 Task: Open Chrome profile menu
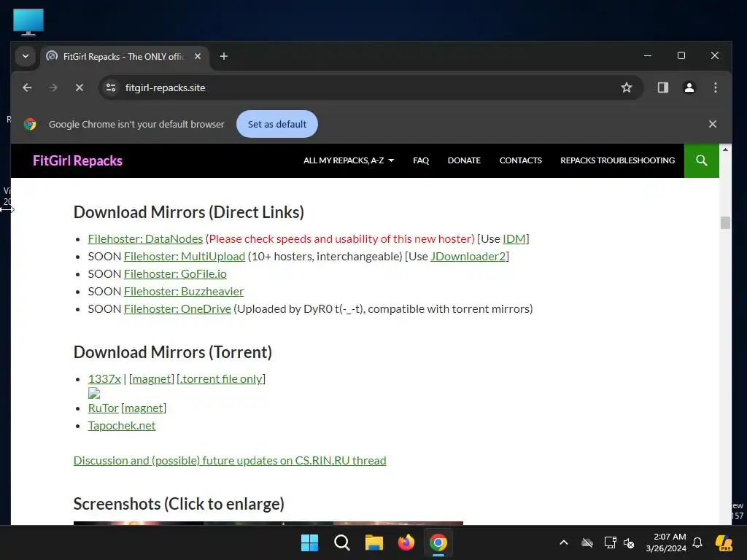click(x=689, y=87)
